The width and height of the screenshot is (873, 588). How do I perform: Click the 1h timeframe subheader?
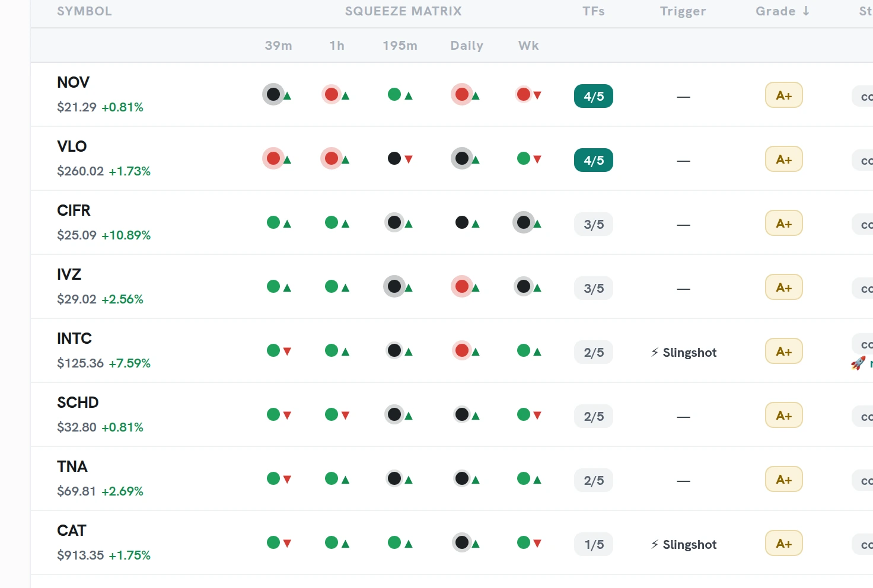[337, 46]
